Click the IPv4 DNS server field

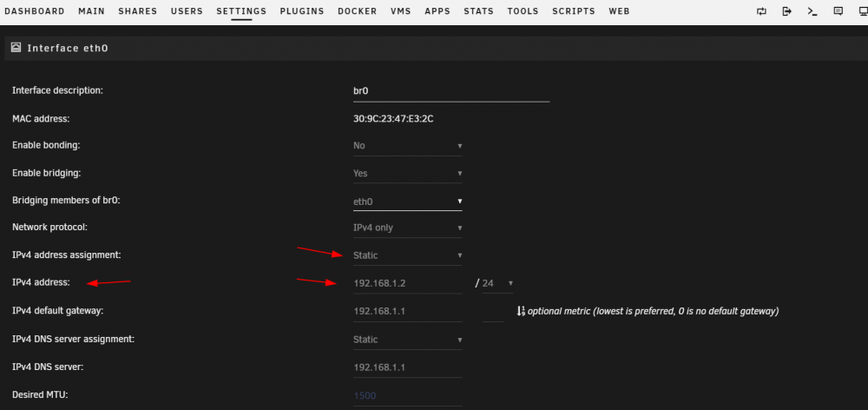tap(407, 367)
